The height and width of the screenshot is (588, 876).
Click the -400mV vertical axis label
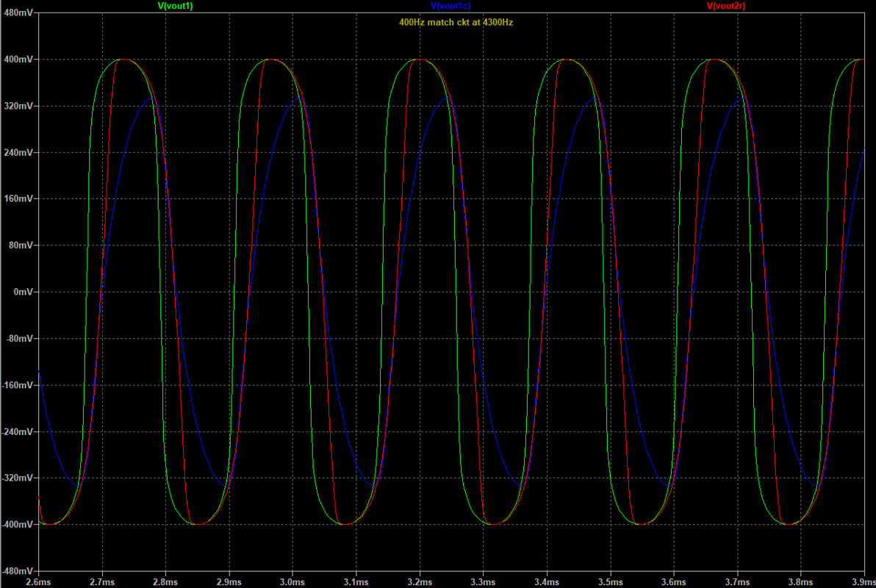click(17, 524)
